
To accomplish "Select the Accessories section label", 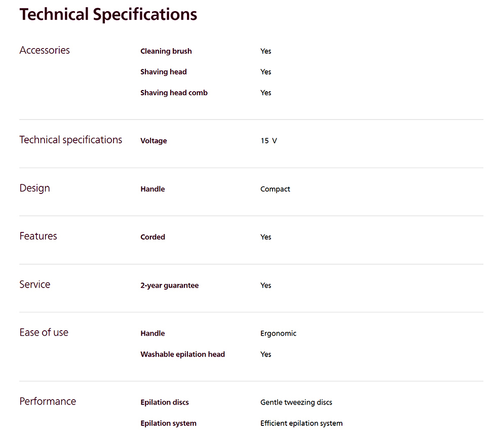I will pos(45,50).
